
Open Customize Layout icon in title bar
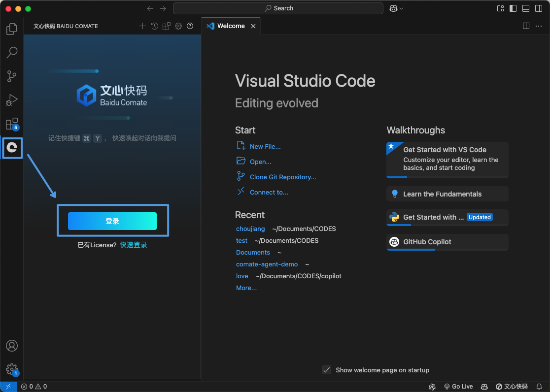pos(501,8)
